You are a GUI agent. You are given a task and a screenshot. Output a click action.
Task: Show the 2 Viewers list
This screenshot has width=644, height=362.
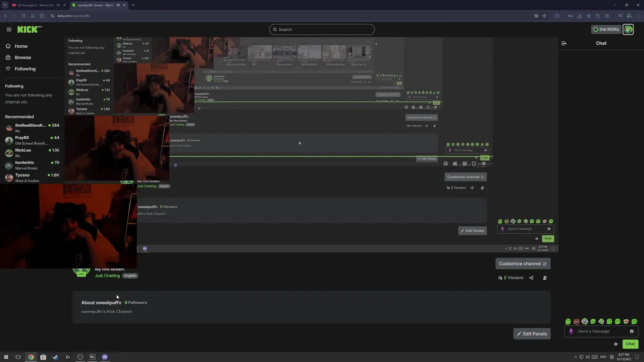pyautogui.click(x=511, y=278)
